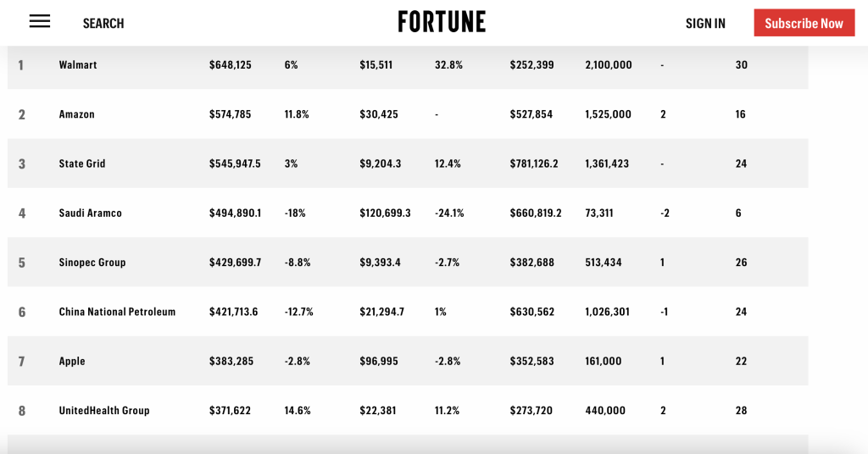
Task: Click the SIGN IN link
Action: click(x=705, y=24)
